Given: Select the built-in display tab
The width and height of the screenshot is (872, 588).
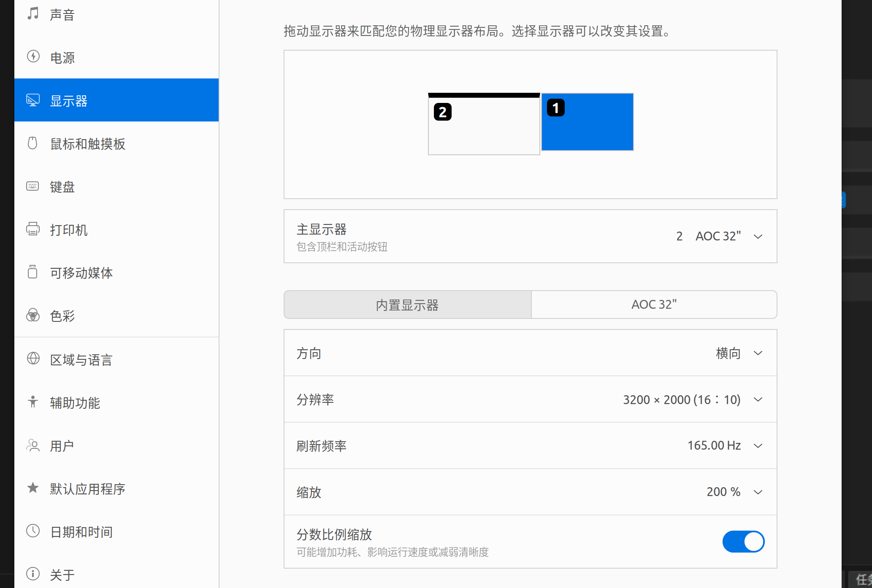Looking at the screenshot, I should coord(407,305).
